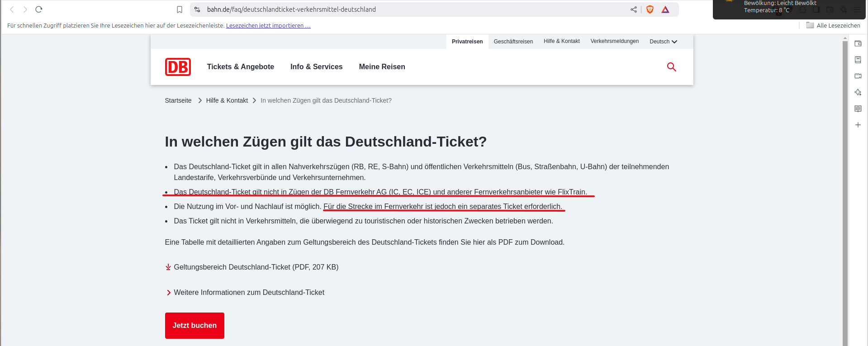Open Hilfe & Kontakt in top bar
Viewport: 868px width, 346px height.
562,41
